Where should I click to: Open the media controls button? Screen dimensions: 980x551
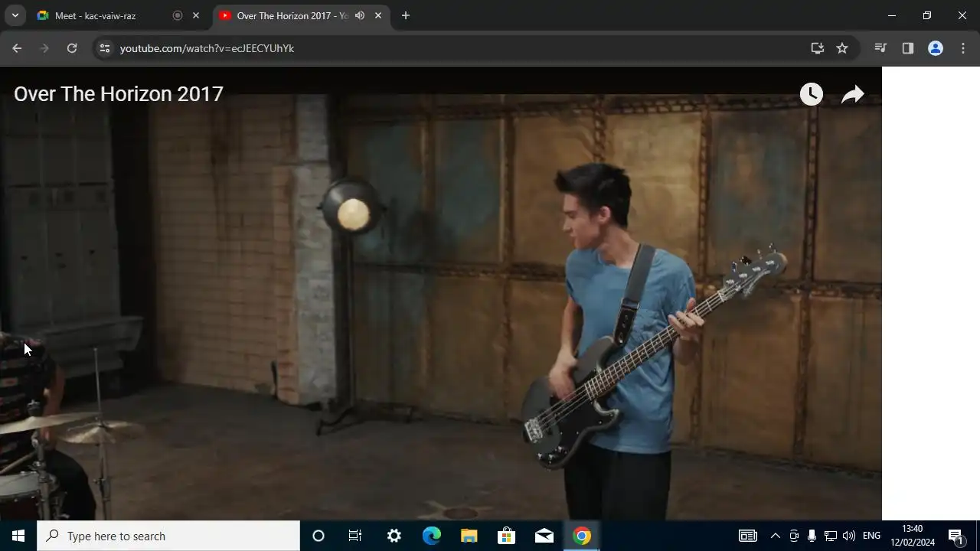pyautogui.click(x=880, y=48)
